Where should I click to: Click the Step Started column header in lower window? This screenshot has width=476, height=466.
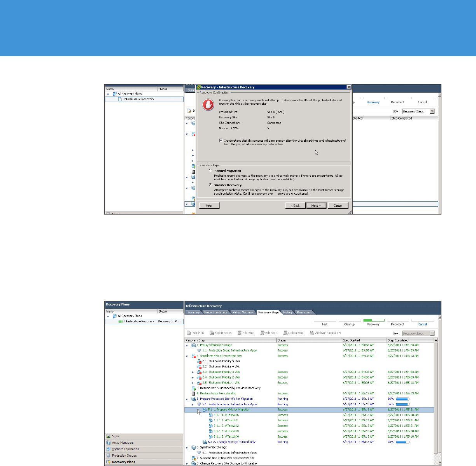tap(364, 340)
